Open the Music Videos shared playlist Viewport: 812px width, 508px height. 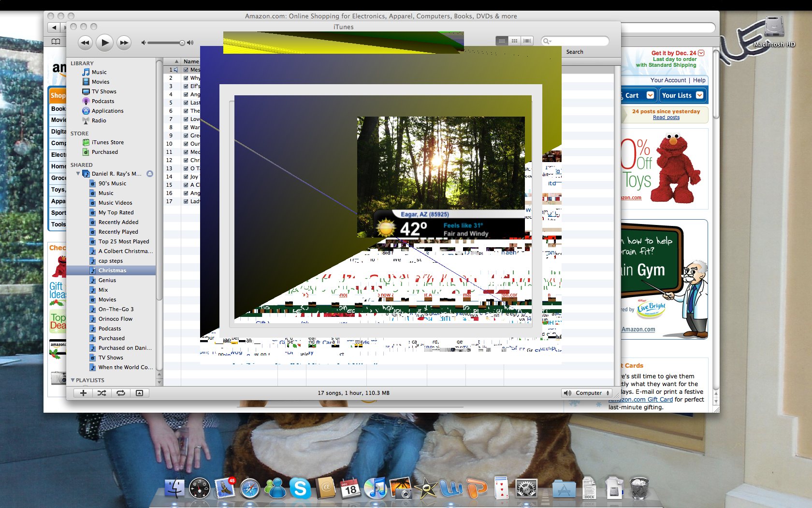click(115, 203)
